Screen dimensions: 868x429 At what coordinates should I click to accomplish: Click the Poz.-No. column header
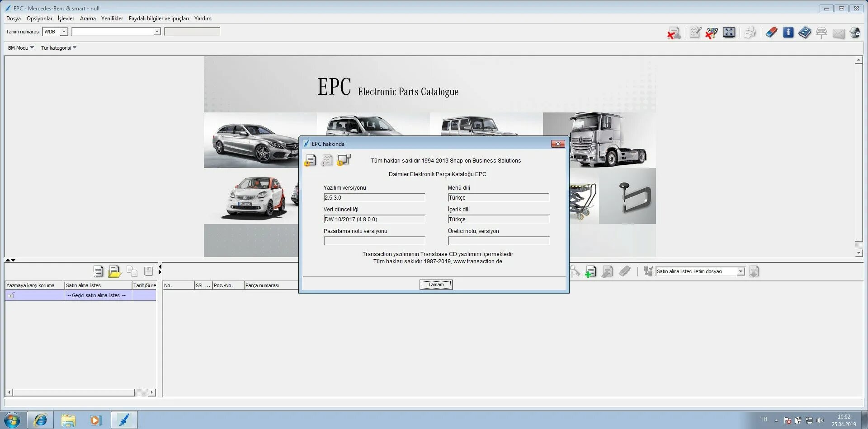[228, 285]
